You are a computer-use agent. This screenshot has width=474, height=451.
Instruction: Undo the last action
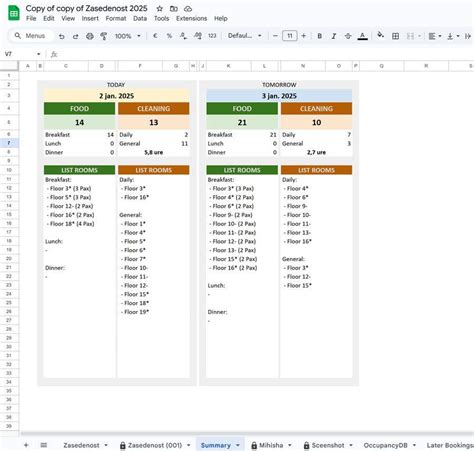pyautogui.click(x=62, y=36)
